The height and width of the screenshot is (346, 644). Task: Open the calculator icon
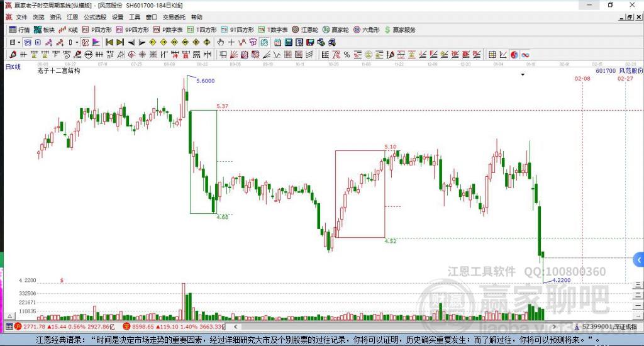(288, 42)
